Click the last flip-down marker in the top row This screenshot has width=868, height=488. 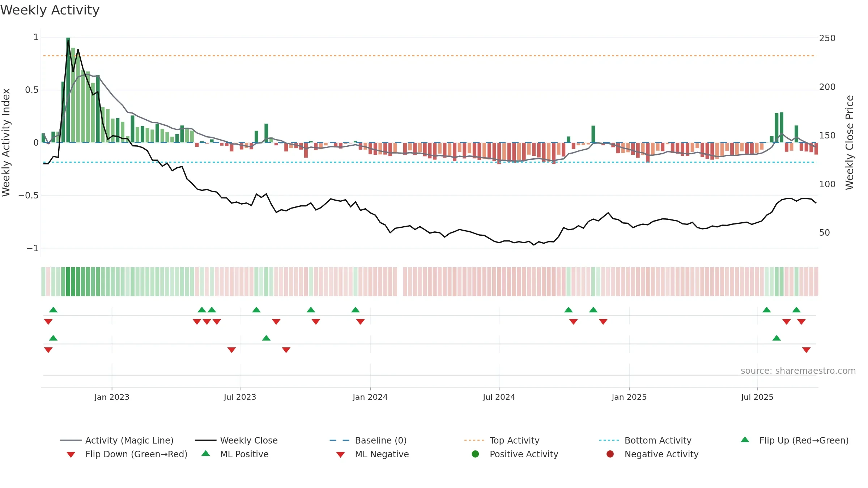click(x=801, y=322)
